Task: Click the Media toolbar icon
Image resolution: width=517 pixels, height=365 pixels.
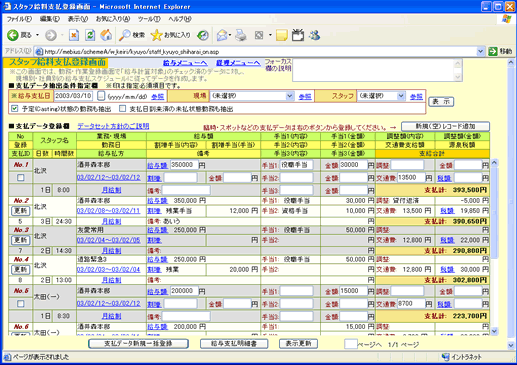Action: (203, 35)
